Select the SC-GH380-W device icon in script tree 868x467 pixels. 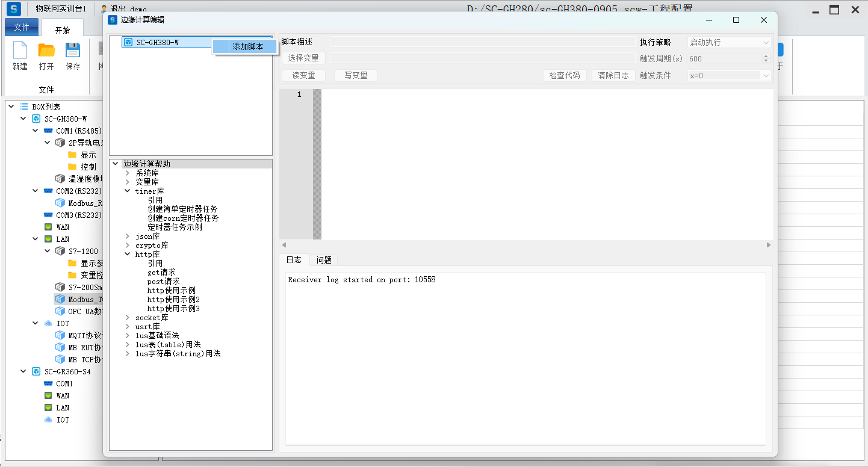click(x=128, y=43)
